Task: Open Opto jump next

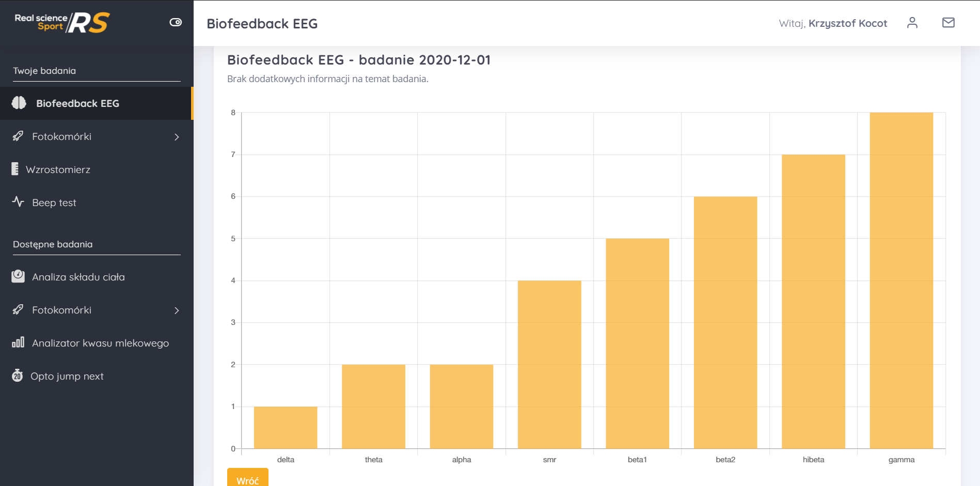Action: click(96, 376)
